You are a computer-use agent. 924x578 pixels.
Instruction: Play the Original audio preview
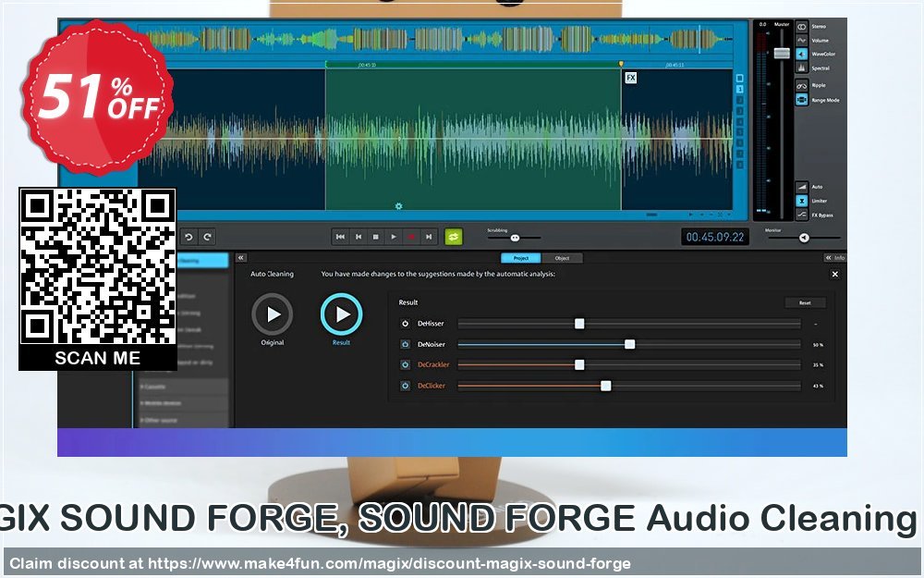pos(273,314)
